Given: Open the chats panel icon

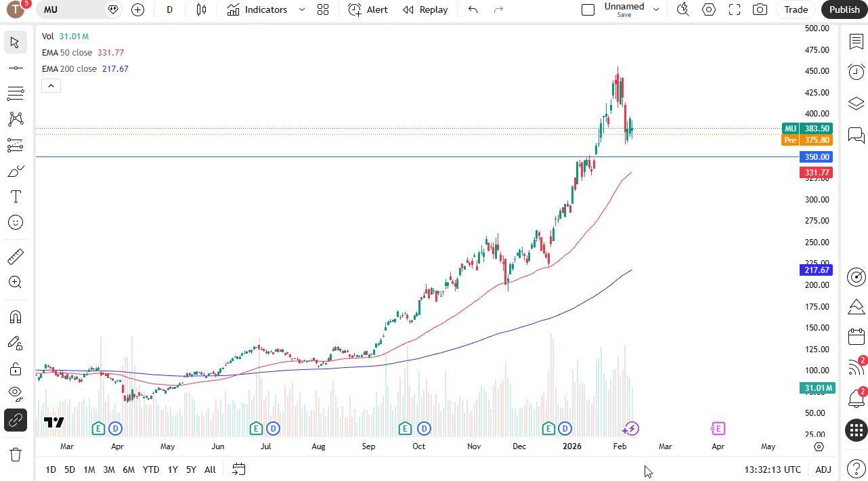Looking at the screenshot, I should click(x=856, y=135).
